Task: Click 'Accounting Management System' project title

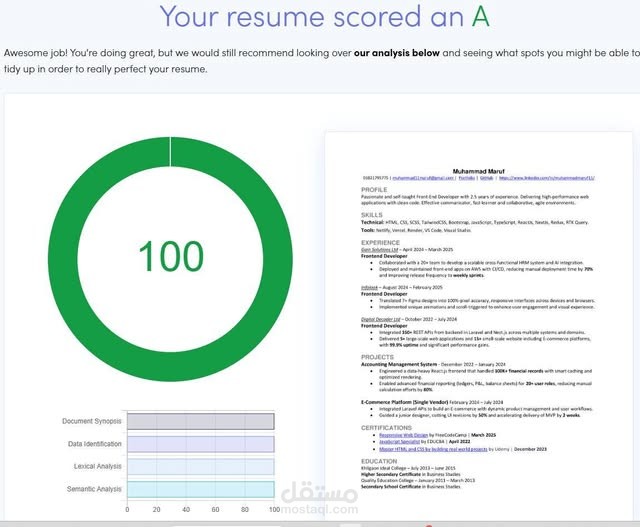Action: [399, 364]
